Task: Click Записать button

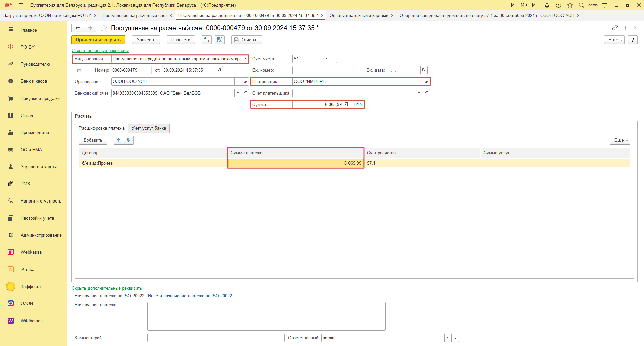Action: pyautogui.click(x=146, y=40)
